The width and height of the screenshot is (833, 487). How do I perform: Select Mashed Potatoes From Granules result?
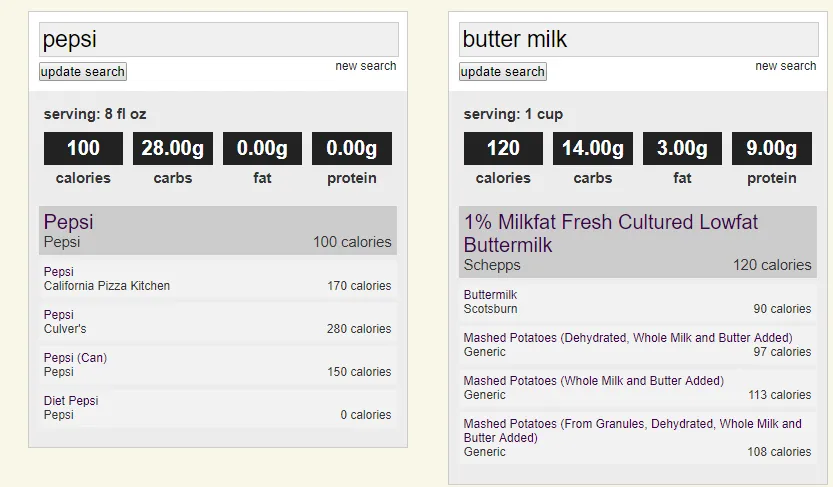click(638, 438)
